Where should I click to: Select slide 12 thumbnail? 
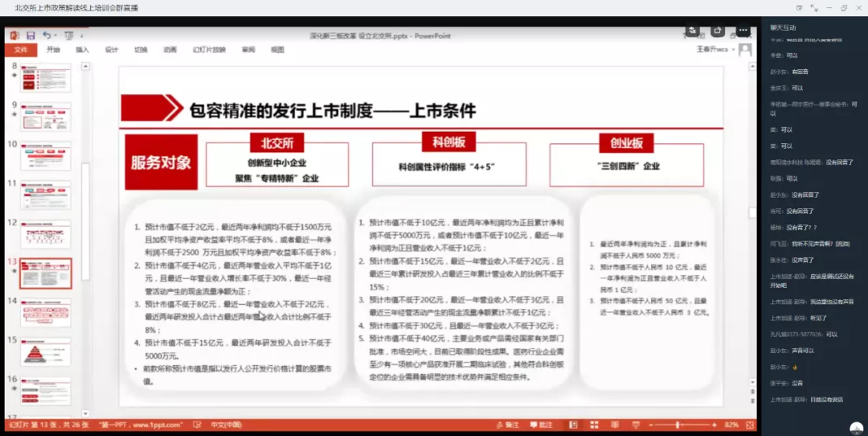45,234
